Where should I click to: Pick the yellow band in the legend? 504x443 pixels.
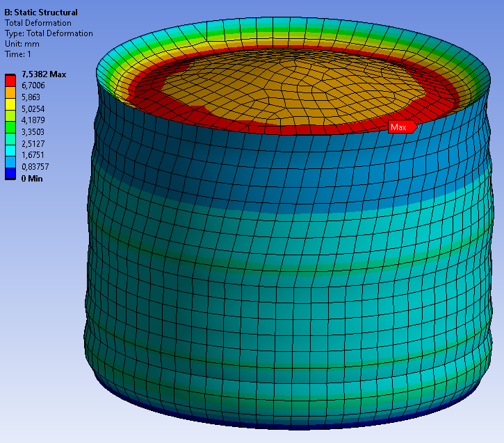pos(10,104)
